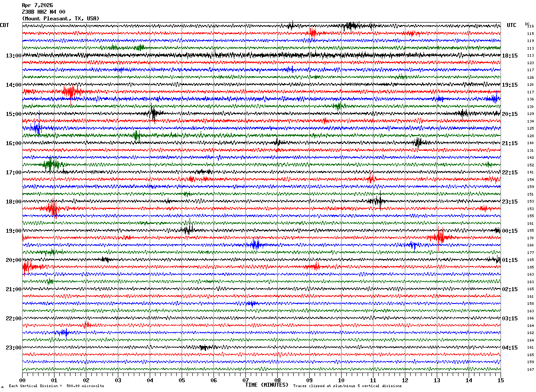Screen dimensions: 536x392
Task: Click "Each Vertical Division = 500.00 microvolts" note
Action: [x=56, y=386]
